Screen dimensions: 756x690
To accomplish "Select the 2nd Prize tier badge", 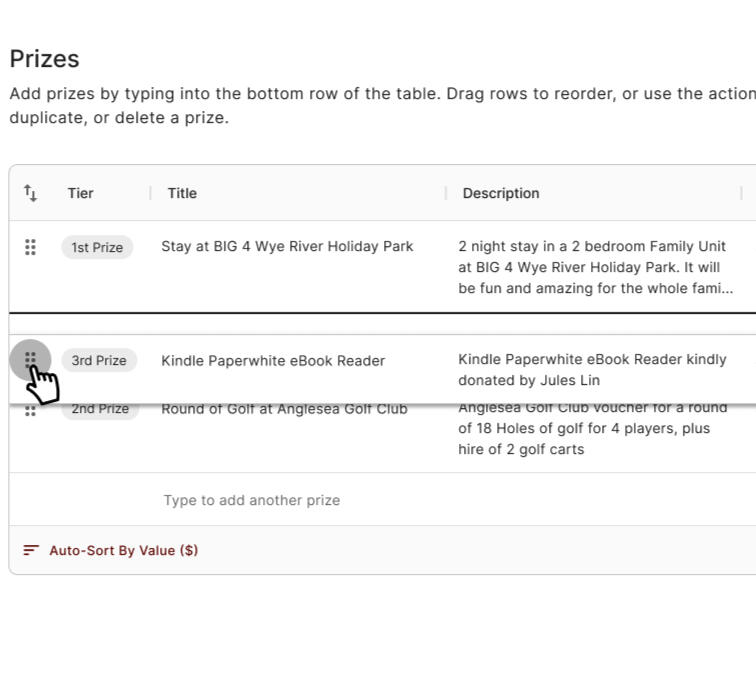I will 100,411.
